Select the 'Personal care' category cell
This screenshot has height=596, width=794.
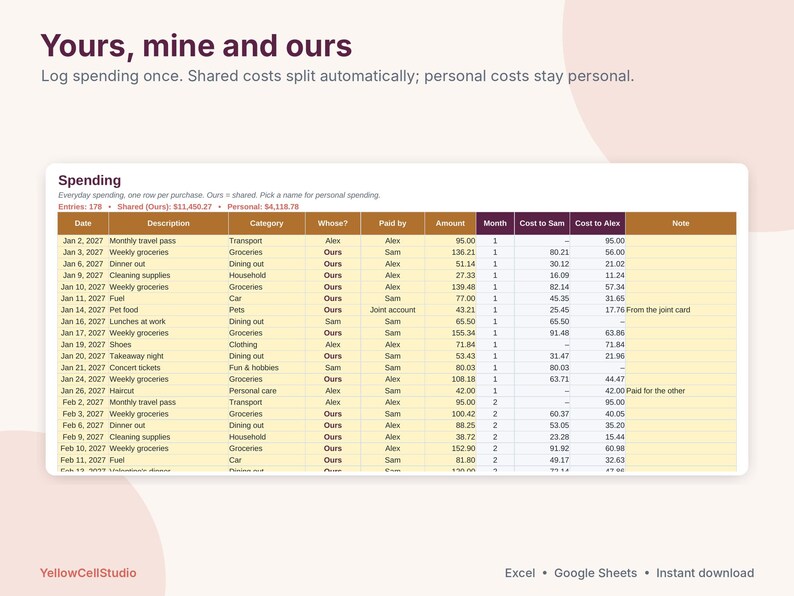[x=266, y=391]
